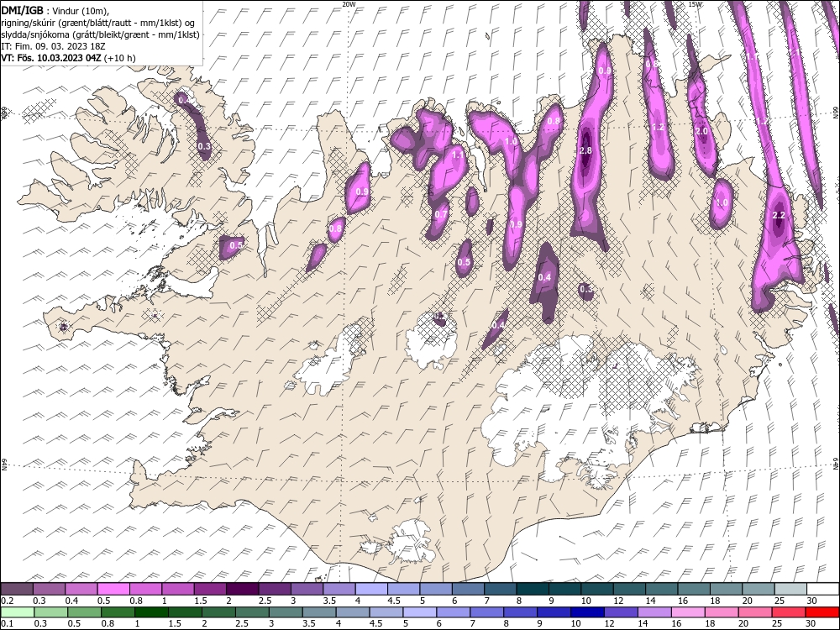Pick snow legend swatch labeled 0.2
The height and width of the screenshot is (630, 840).
[x=17, y=590]
